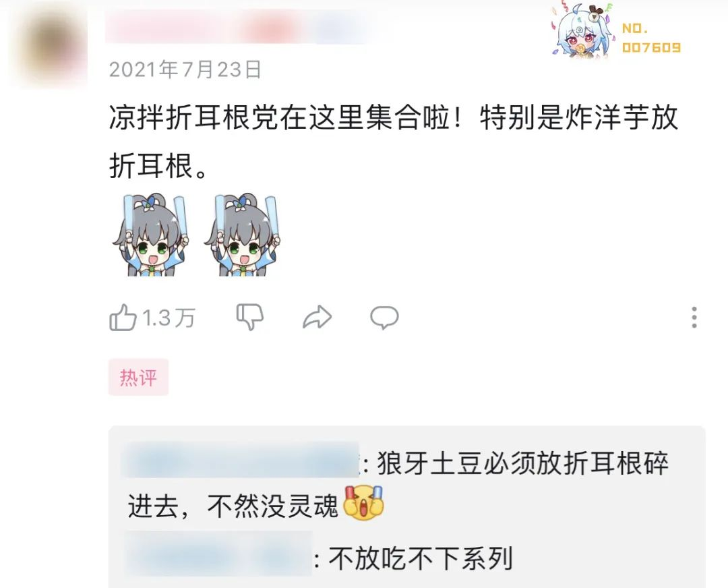The width and height of the screenshot is (728, 588).
Task: Tap the first cheering girl sticker
Action: pyautogui.click(x=151, y=235)
